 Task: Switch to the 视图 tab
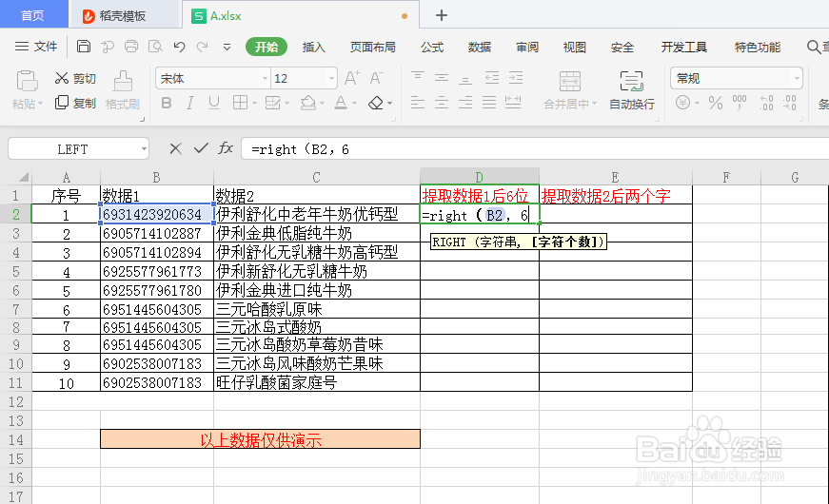click(x=575, y=47)
